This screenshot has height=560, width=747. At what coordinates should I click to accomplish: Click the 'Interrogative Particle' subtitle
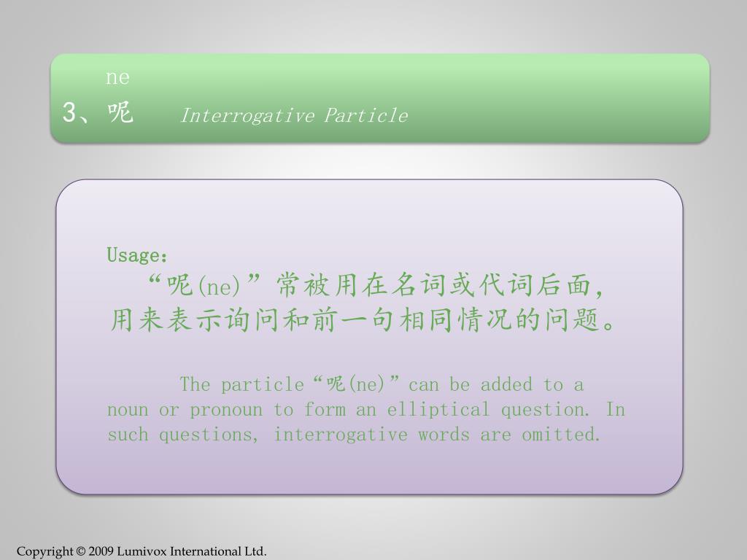(294, 116)
